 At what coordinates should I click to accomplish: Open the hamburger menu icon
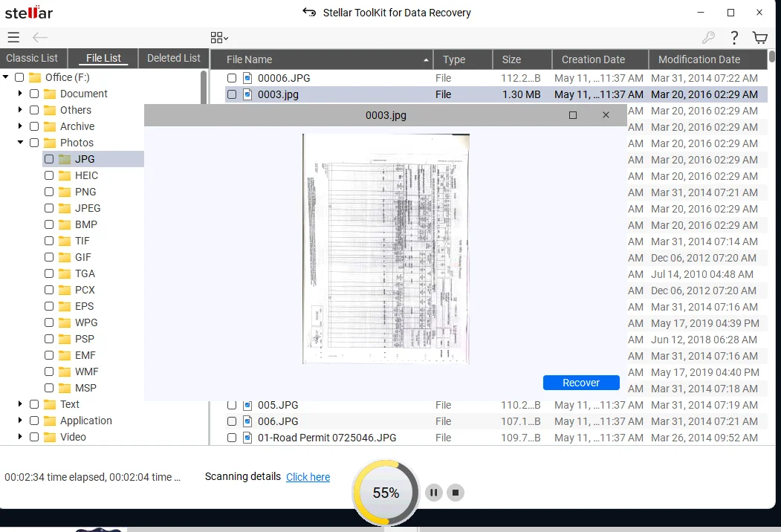pos(13,37)
